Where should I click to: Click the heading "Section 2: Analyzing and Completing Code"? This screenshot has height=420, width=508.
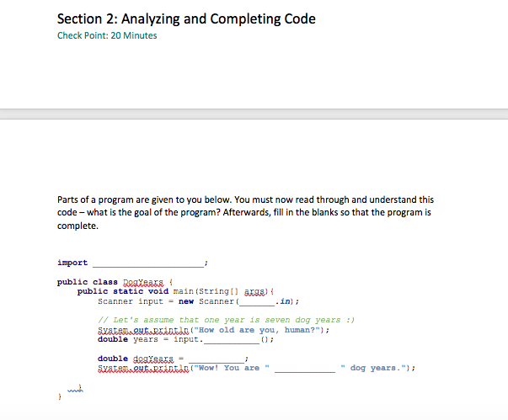[186, 19]
